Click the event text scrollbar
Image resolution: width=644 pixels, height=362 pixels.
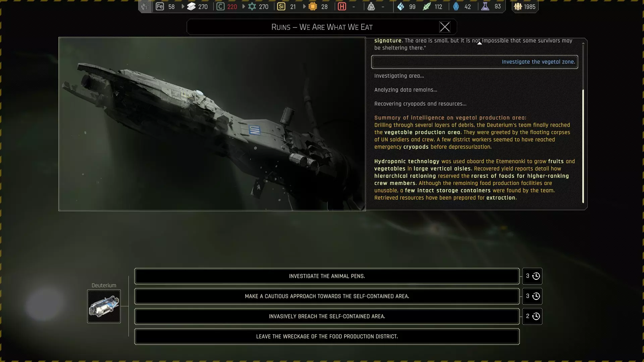583,146
